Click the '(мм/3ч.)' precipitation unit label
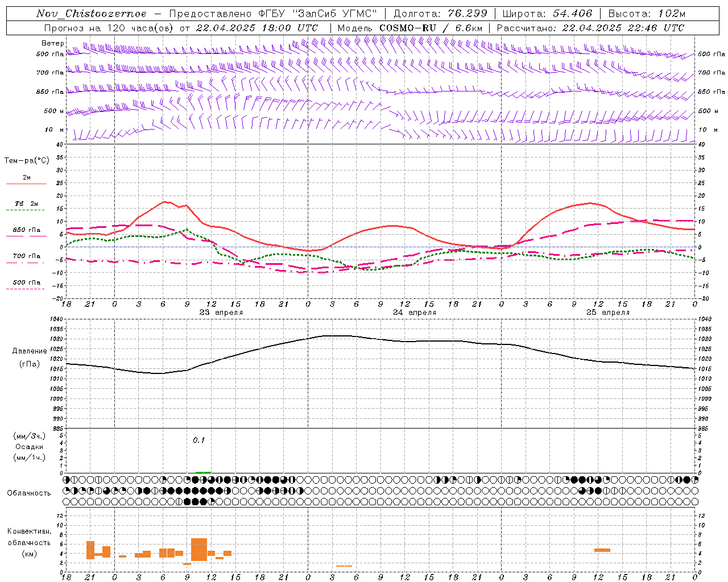728x582 pixels. [30, 436]
